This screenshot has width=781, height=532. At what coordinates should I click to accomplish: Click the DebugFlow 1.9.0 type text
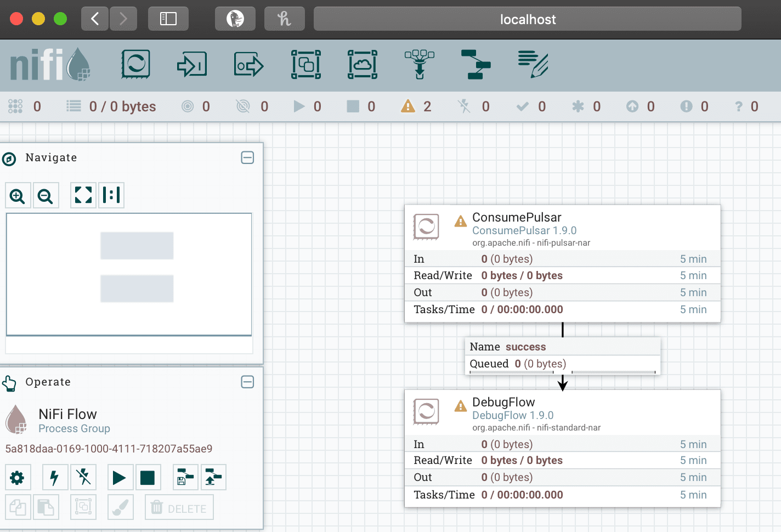pos(513,416)
